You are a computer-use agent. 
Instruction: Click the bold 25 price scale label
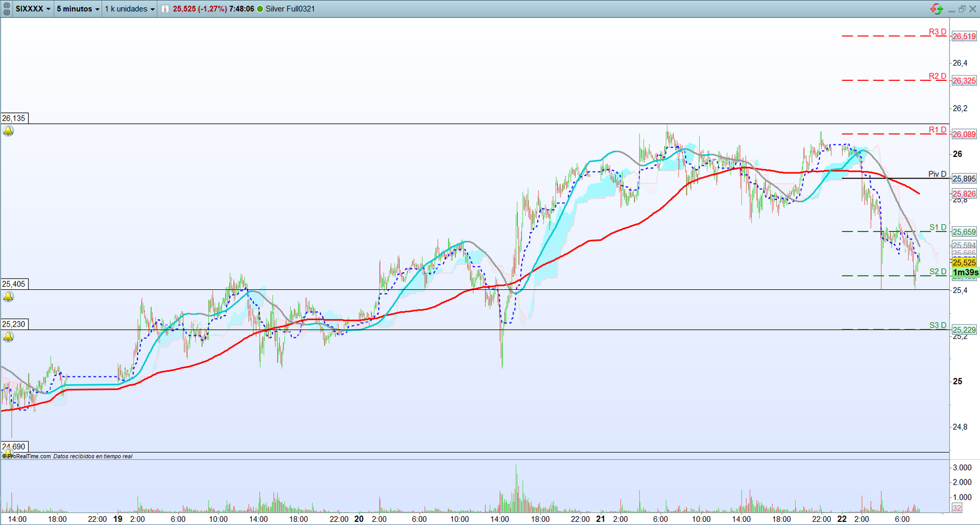957,381
